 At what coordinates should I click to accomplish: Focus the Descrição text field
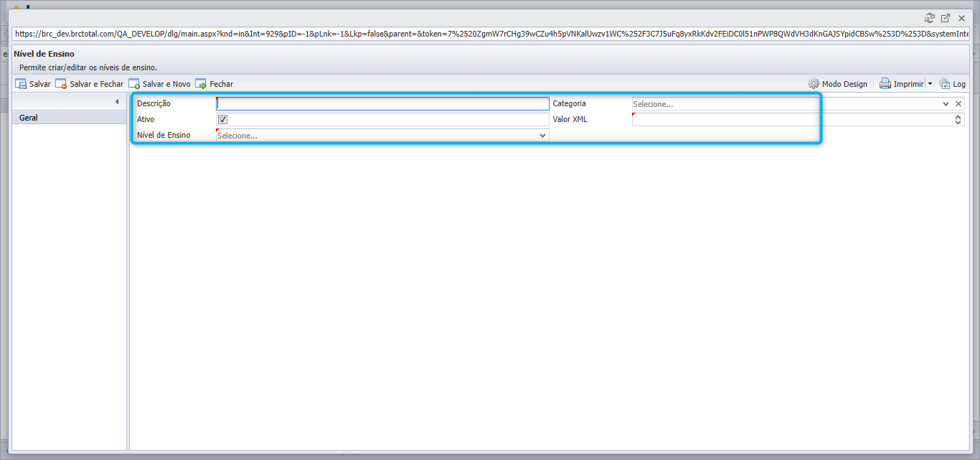(x=382, y=103)
